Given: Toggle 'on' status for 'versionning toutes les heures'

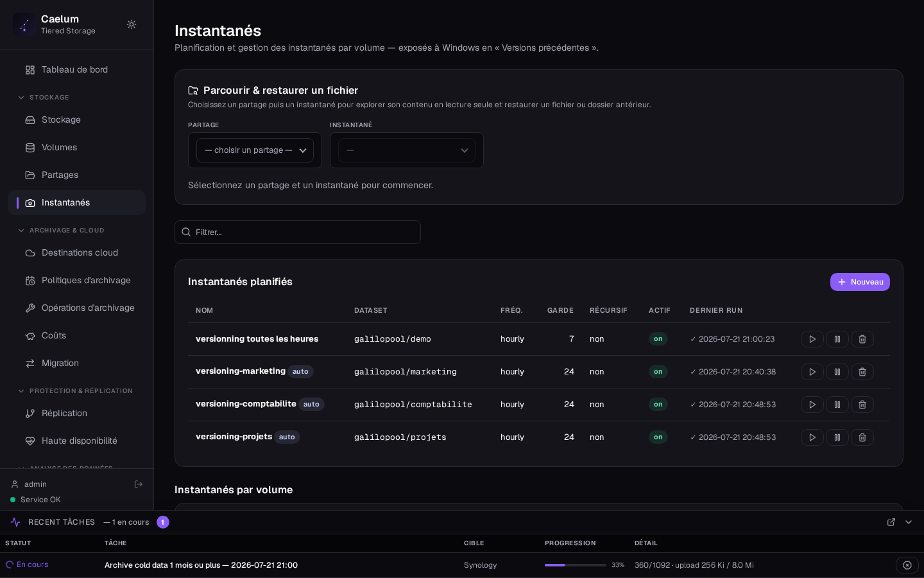Looking at the screenshot, I should [x=658, y=339].
